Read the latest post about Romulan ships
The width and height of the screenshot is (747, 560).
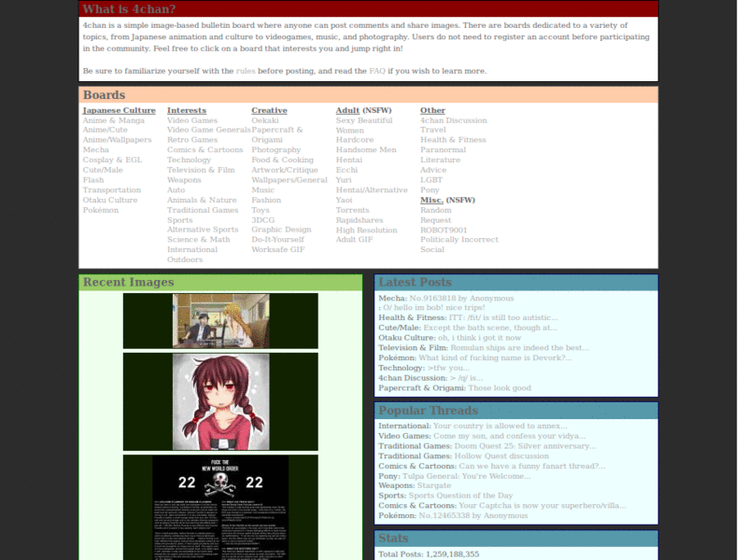(x=519, y=347)
